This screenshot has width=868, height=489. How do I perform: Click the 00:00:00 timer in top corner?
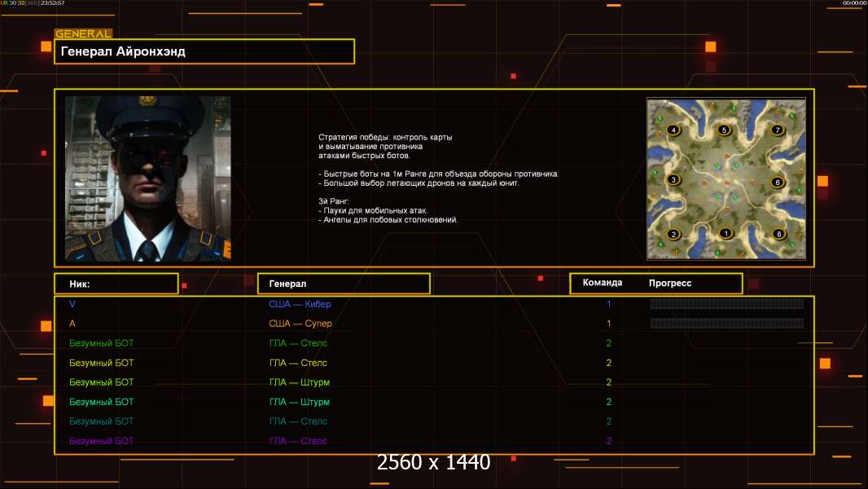pos(853,3)
